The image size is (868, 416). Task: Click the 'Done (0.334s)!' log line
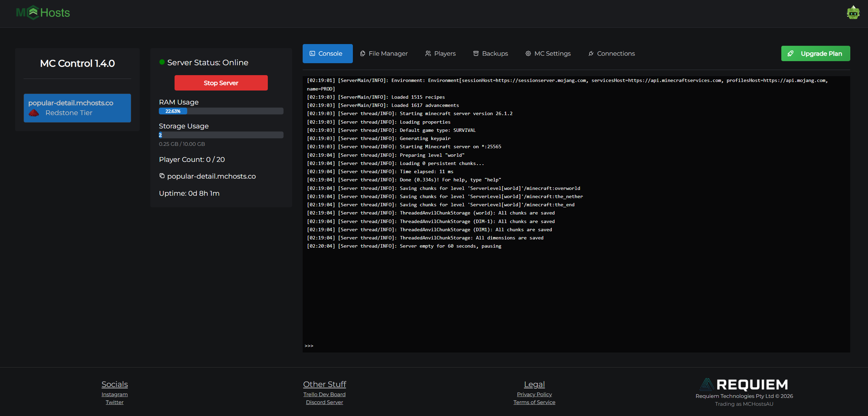(x=404, y=180)
